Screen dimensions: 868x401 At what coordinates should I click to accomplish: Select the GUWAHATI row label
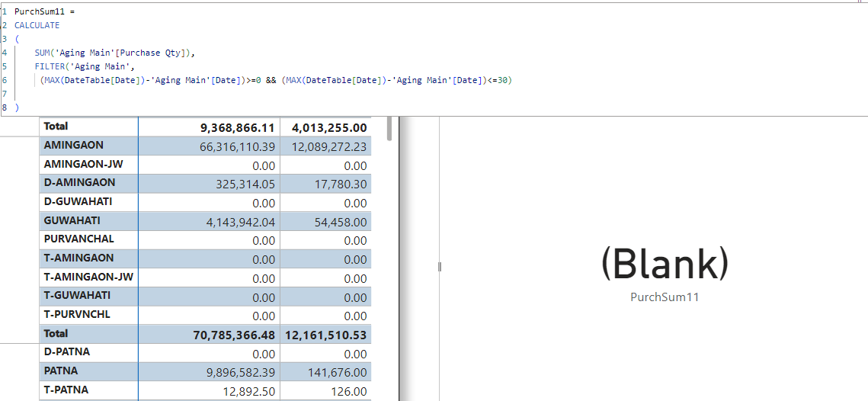[x=72, y=220]
